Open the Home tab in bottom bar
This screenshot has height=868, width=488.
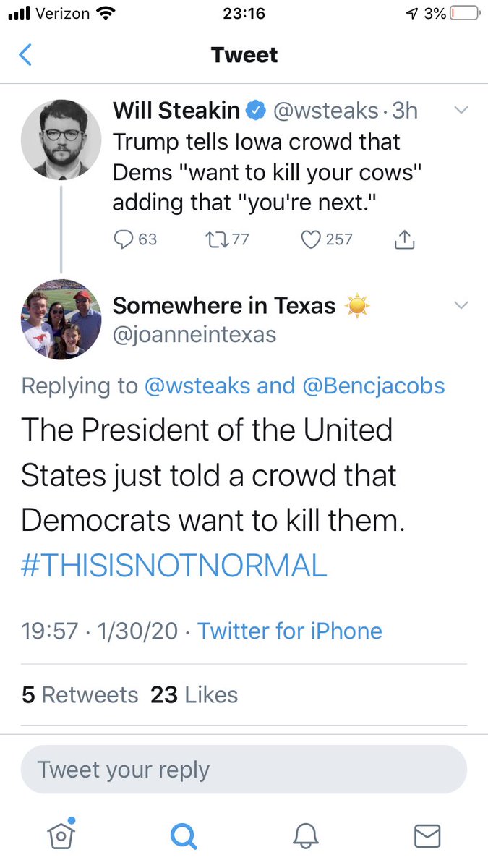(61, 835)
